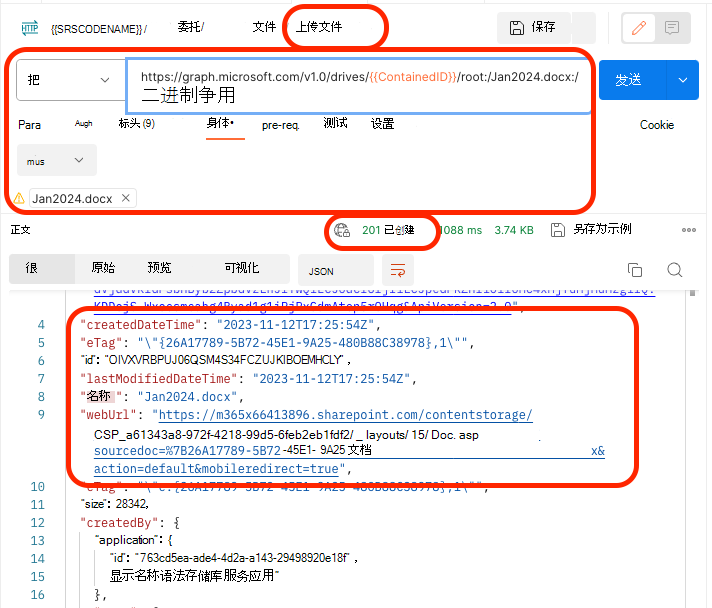This screenshot has height=608, width=712.
Task: Click the 文件 breadcrumb item
Action: coord(264,27)
